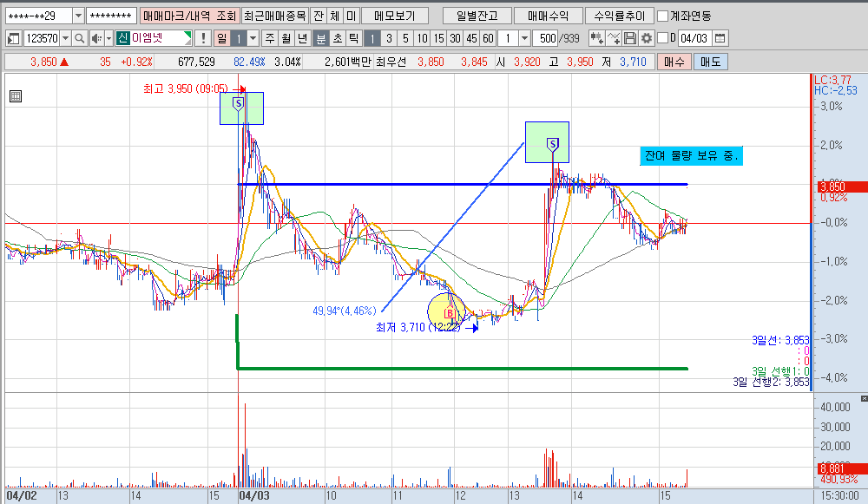Expand the custom interval dropdown arrow
Image resolution: width=868 pixels, height=504 pixels.
(x=524, y=38)
